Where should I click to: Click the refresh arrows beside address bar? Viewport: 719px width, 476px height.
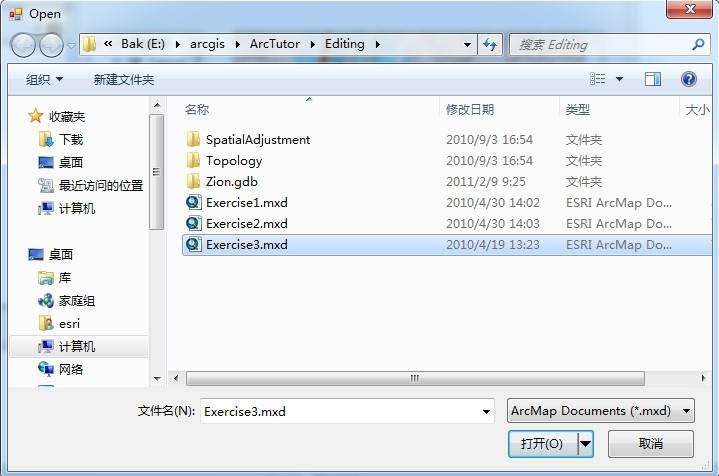click(490, 44)
